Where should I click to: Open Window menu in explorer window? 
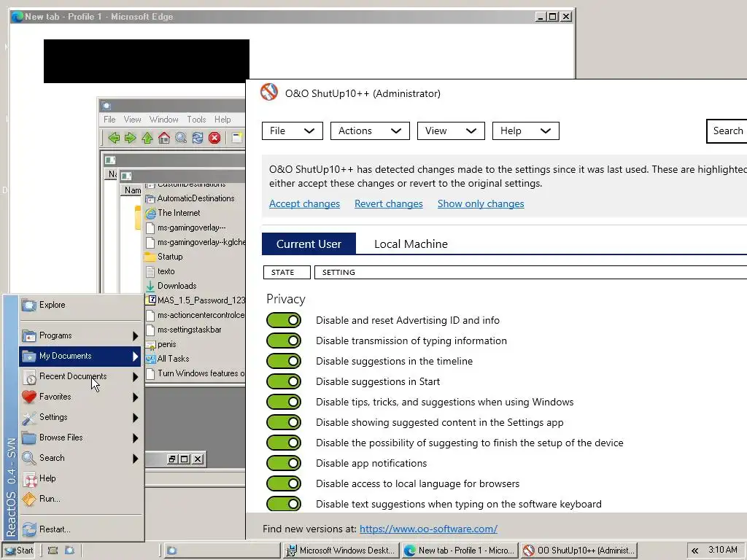pos(164,120)
